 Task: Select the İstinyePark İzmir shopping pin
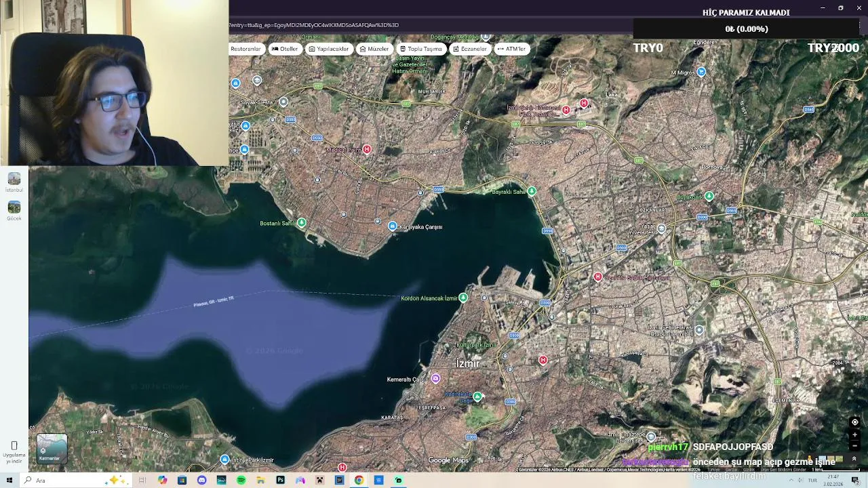(x=224, y=460)
